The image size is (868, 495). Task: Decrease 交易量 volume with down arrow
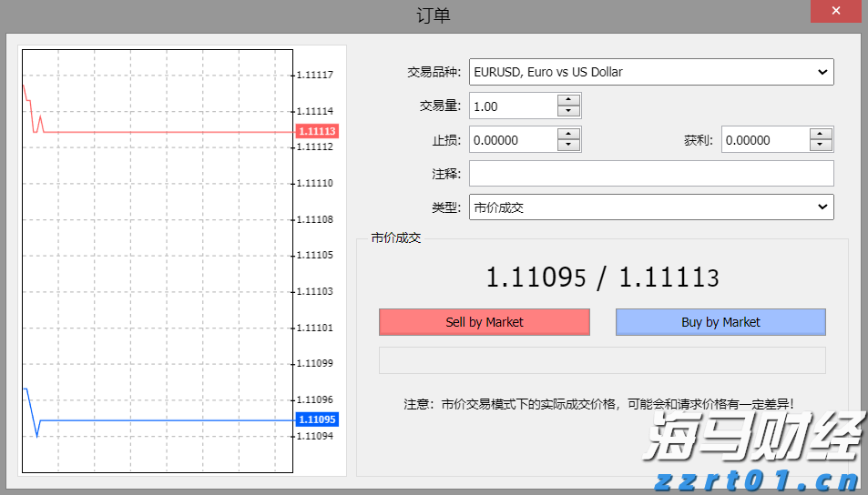click(568, 112)
